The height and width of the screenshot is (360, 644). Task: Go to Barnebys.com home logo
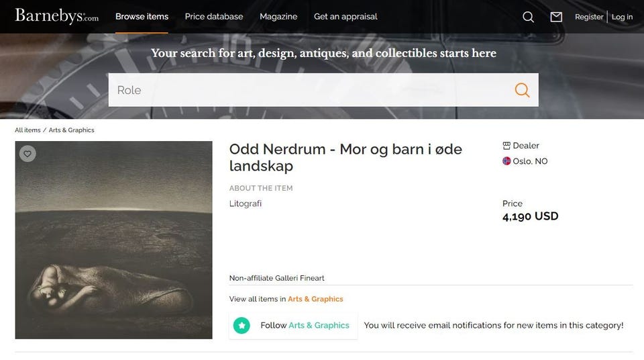[56, 16]
